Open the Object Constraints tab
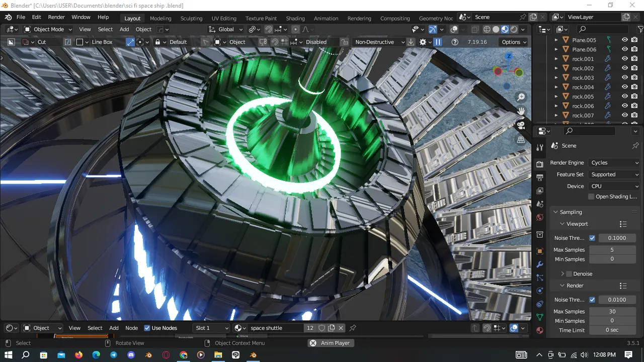This screenshot has height=362, width=644. pyautogui.click(x=540, y=304)
